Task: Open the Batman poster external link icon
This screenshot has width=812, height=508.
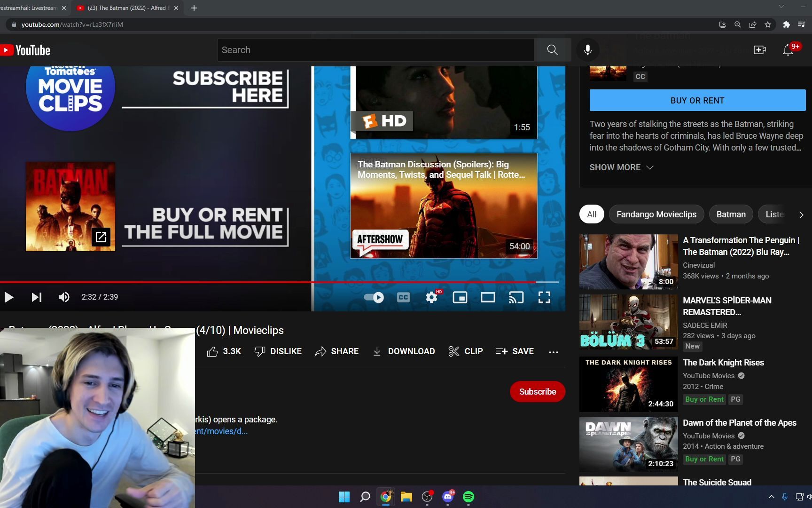Action: tap(101, 237)
